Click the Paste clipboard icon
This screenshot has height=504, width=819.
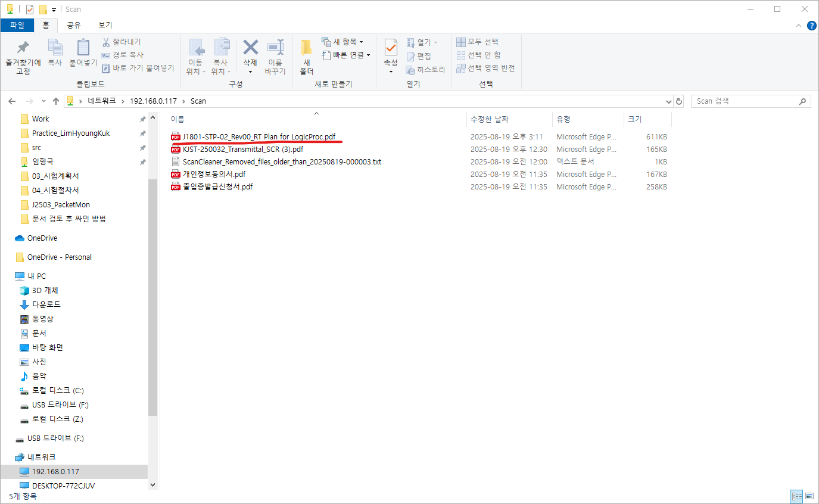point(83,48)
